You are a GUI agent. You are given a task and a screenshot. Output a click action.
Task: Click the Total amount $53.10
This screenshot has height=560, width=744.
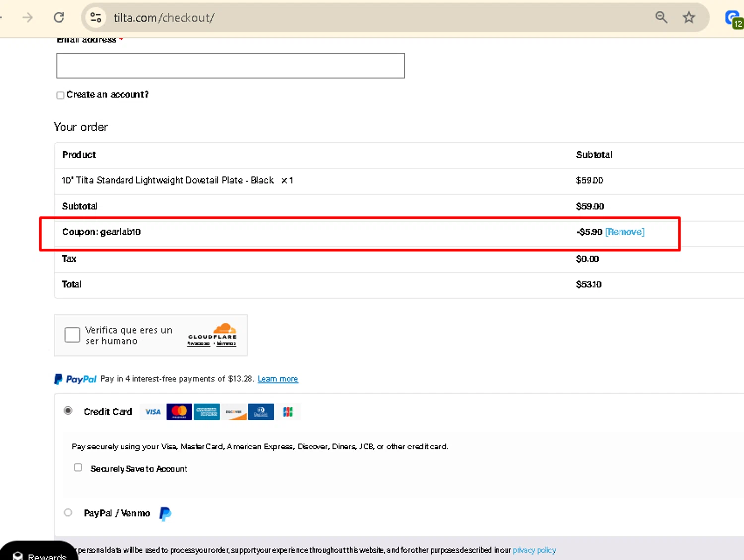(589, 284)
